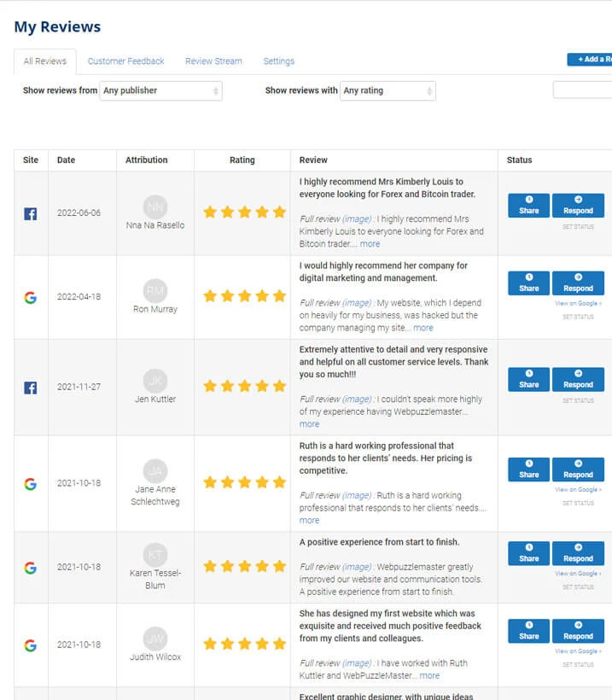This screenshot has width=612, height=700.
Task: Respond to Jen Kuttler's review
Action: [x=578, y=380]
